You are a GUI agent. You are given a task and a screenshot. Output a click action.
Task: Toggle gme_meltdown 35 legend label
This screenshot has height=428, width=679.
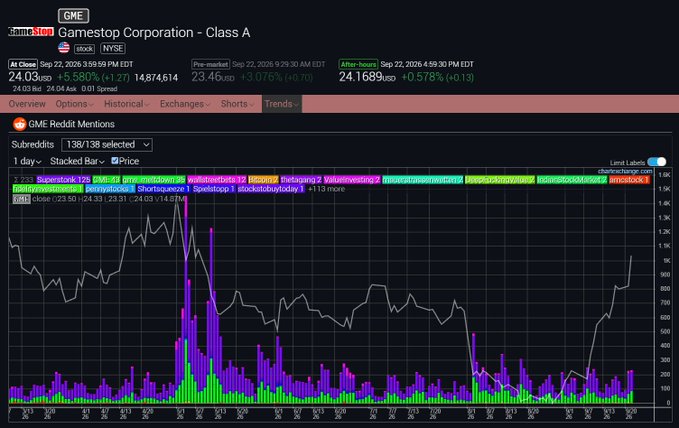[154, 179]
